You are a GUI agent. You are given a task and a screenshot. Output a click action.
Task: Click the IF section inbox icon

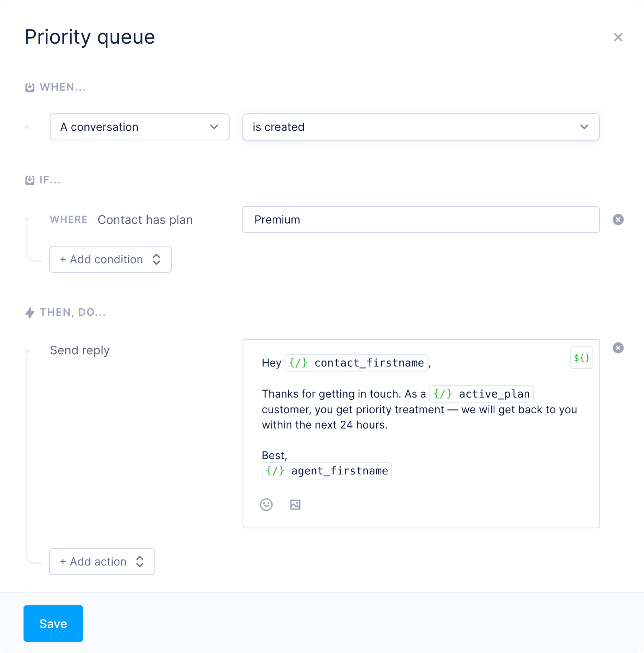tap(30, 180)
